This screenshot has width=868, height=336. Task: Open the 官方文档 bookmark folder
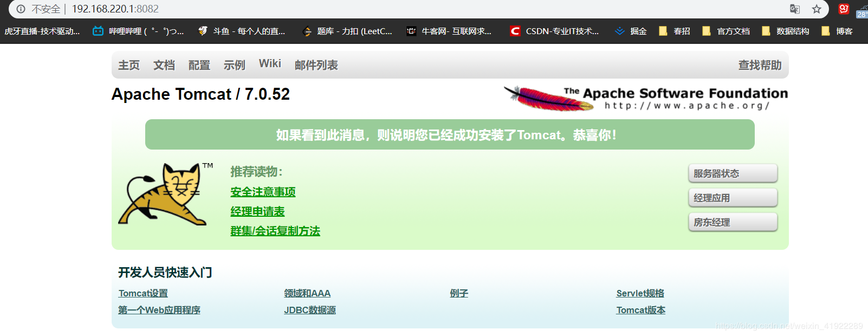coord(726,31)
